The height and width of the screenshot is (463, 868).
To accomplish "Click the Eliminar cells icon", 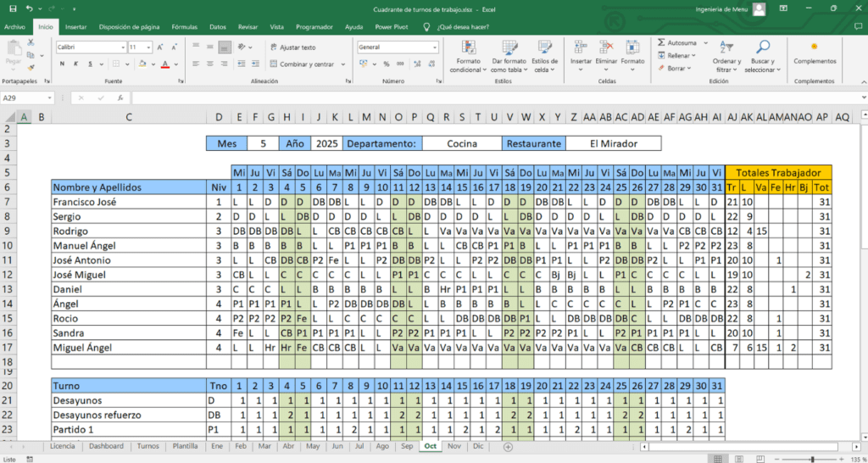I will (606, 47).
